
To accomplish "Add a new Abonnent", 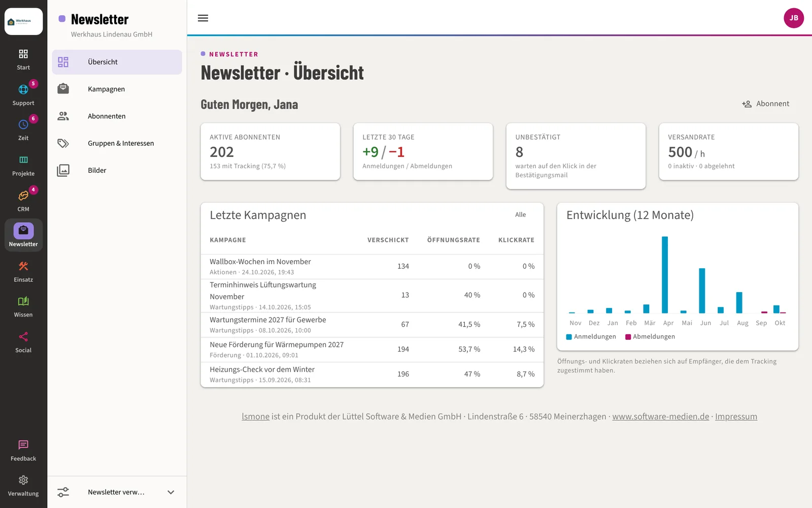I will [x=766, y=104].
